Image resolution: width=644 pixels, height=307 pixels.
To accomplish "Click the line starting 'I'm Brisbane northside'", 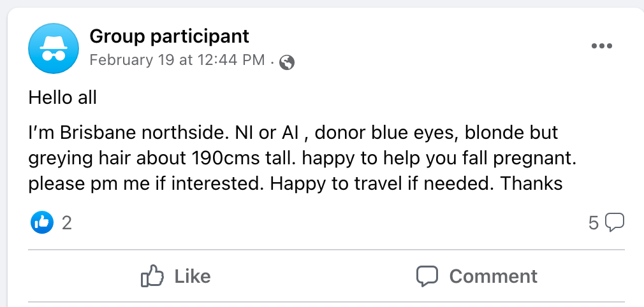I will 293,133.
